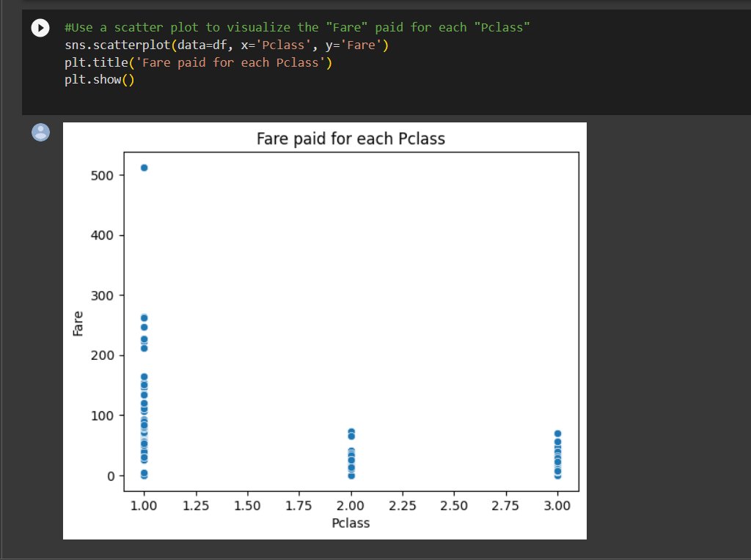Viewport: 751px width, 560px height.
Task: Click the run cell play icon
Action: coord(40,28)
